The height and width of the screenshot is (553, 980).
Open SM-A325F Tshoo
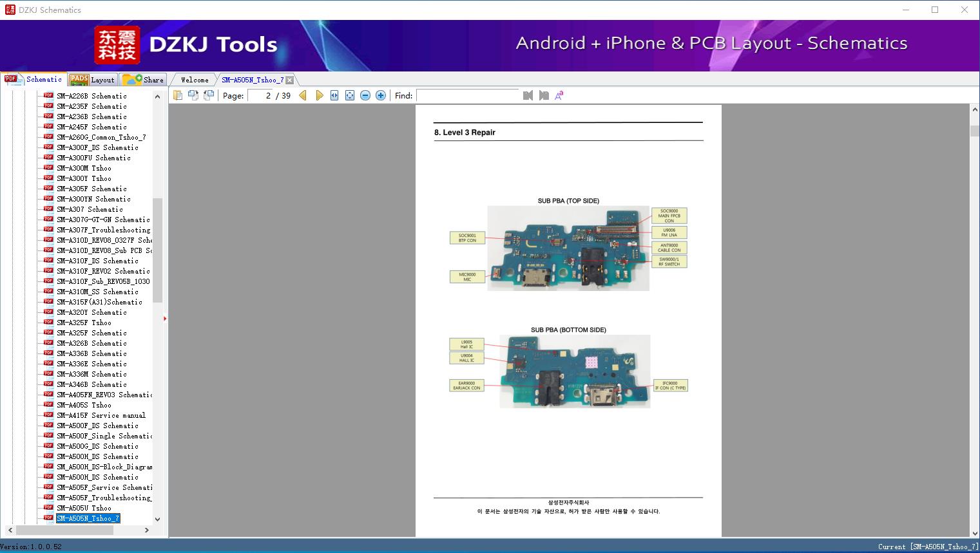pyautogui.click(x=84, y=323)
